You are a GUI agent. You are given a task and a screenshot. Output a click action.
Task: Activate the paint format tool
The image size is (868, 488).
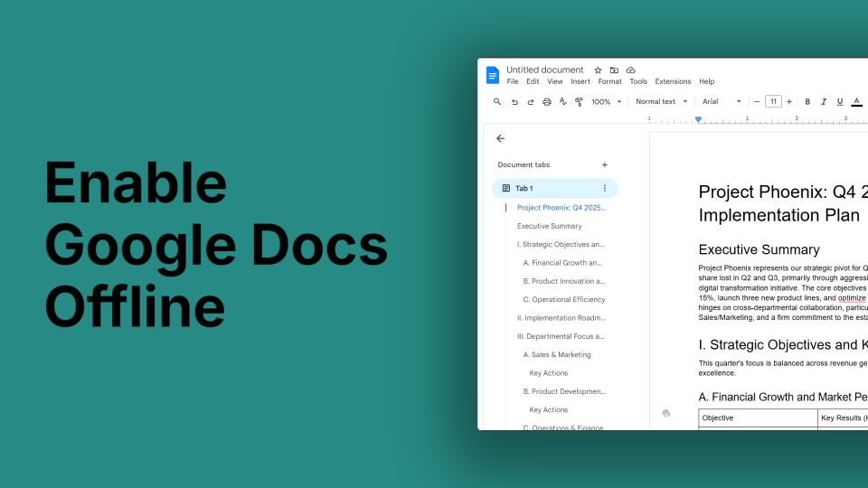pyautogui.click(x=579, y=102)
